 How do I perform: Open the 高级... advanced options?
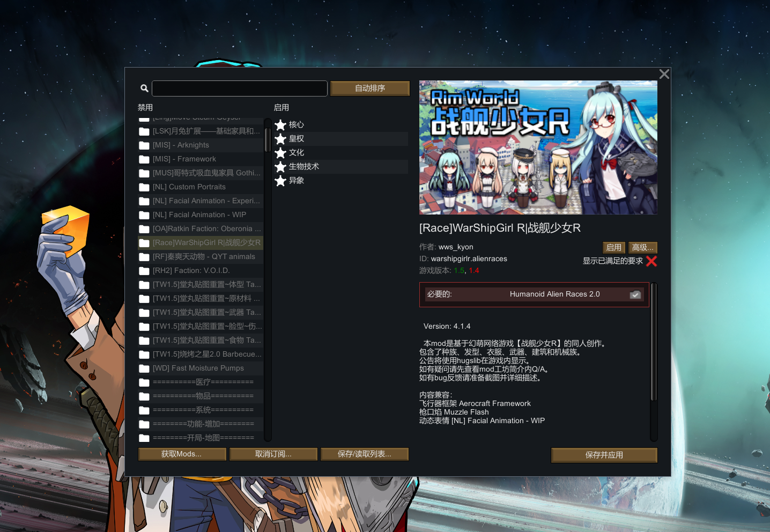click(x=642, y=247)
